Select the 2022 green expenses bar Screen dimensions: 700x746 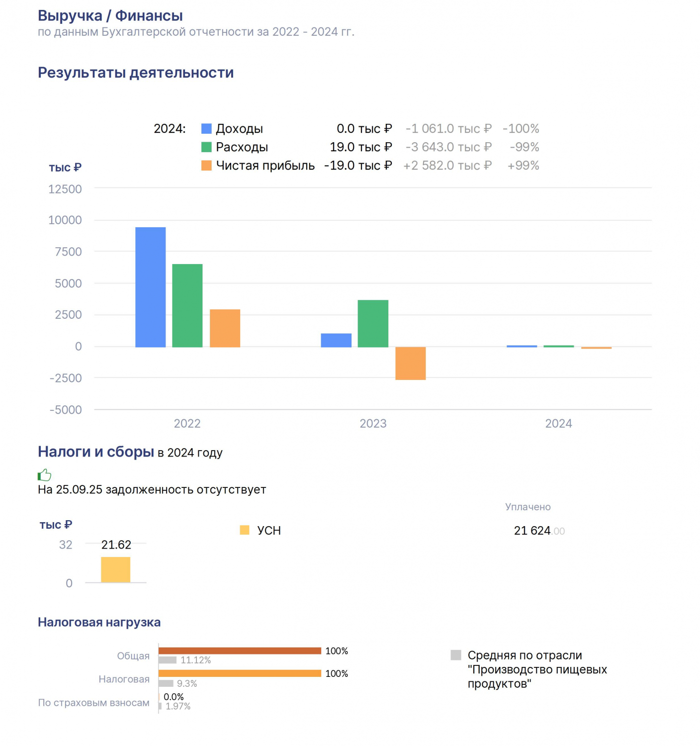[x=187, y=305]
